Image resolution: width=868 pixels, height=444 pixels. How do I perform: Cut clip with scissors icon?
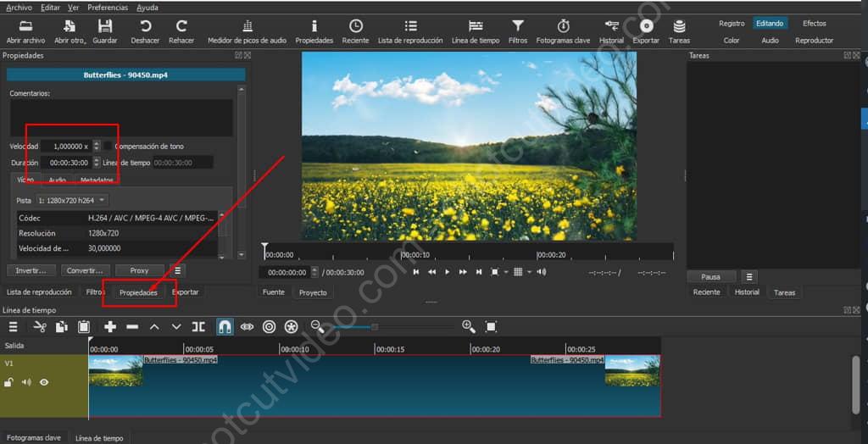click(x=39, y=326)
